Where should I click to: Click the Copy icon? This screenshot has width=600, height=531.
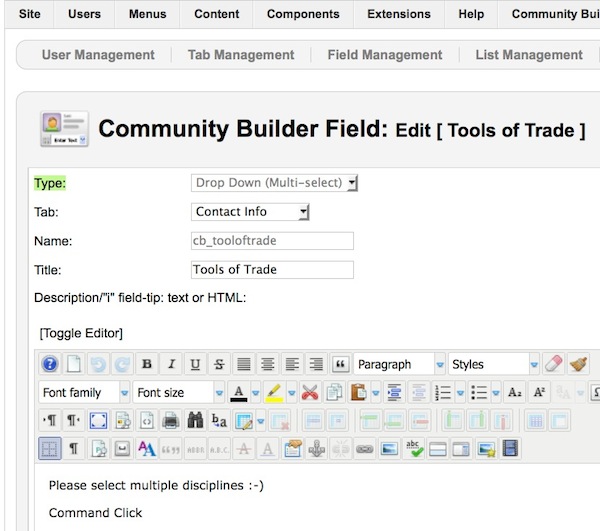point(334,393)
